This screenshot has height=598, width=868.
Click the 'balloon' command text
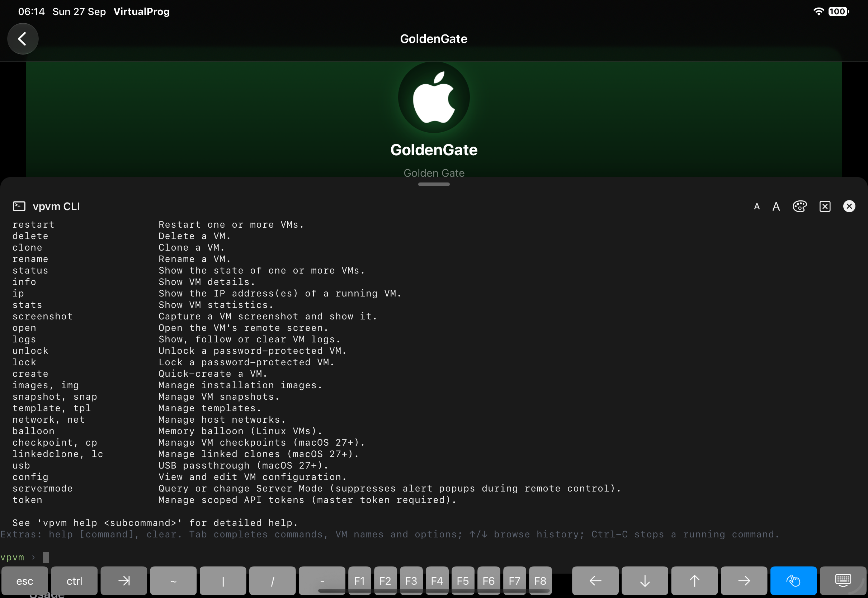(x=33, y=431)
